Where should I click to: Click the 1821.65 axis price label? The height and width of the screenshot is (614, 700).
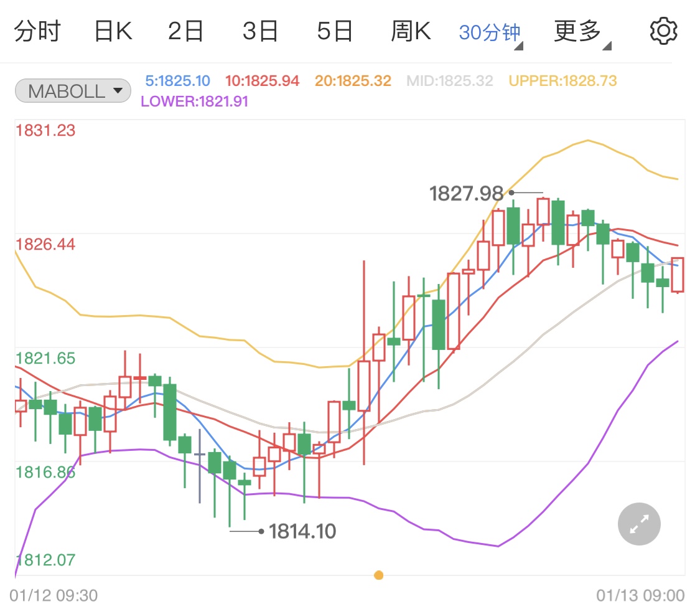tap(45, 359)
